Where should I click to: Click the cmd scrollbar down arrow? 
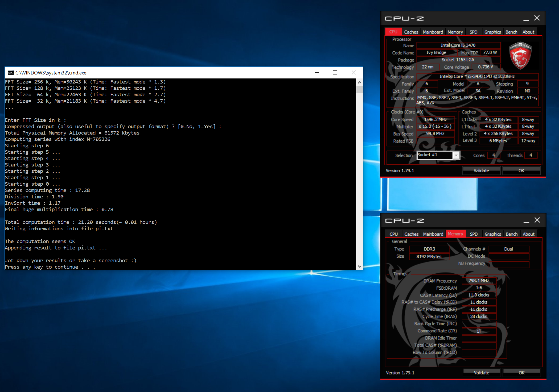click(x=360, y=266)
